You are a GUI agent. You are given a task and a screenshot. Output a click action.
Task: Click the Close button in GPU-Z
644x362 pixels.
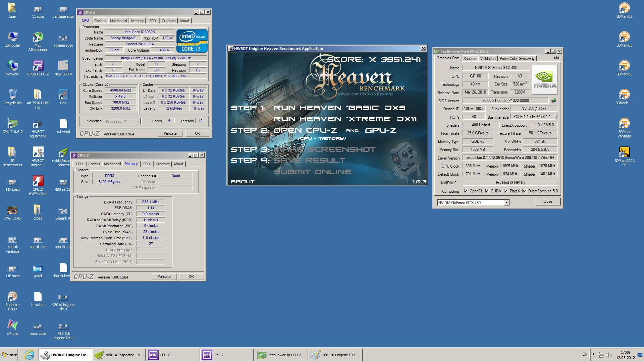coord(548,201)
